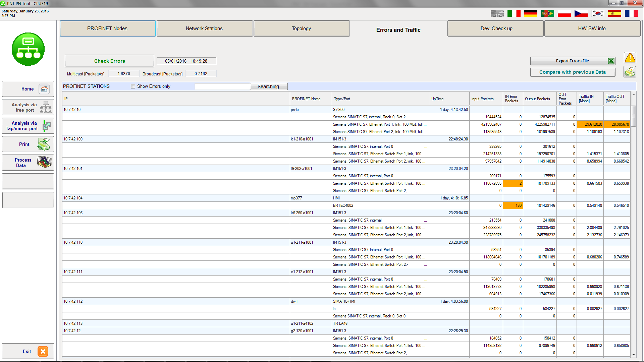Click the Home icon in sidebar
The image size is (644, 362).
pyautogui.click(x=44, y=89)
